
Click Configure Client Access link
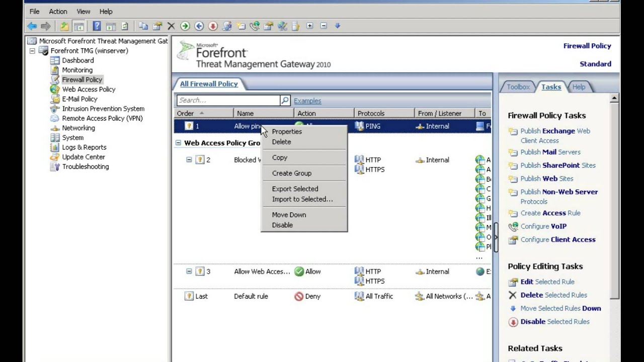click(558, 239)
